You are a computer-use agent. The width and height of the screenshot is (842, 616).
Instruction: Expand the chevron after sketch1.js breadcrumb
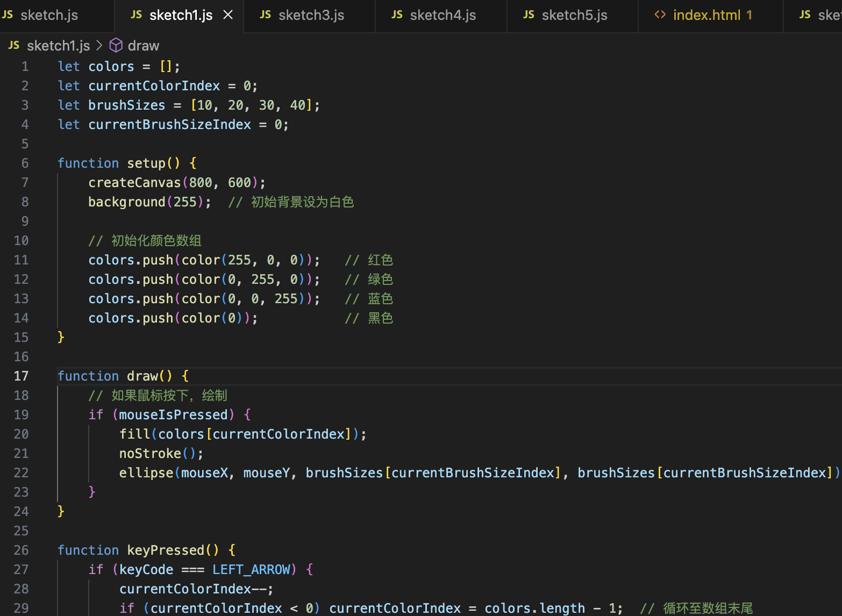click(x=99, y=45)
